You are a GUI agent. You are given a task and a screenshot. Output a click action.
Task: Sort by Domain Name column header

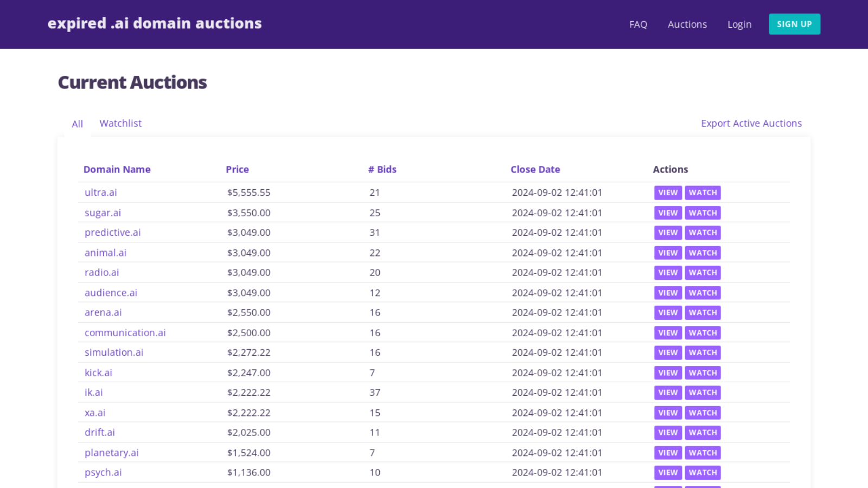117,169
